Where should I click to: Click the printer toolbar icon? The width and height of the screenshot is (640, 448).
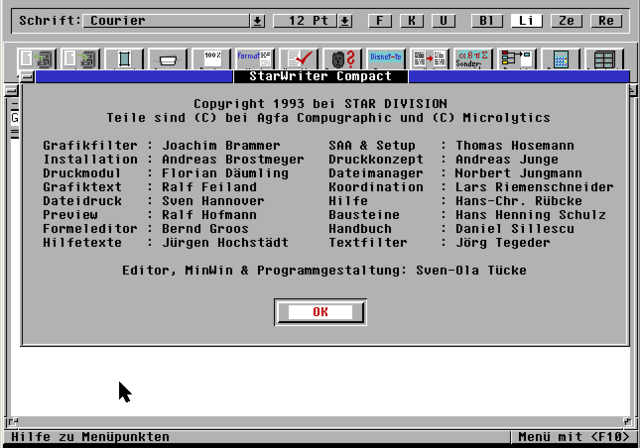pos(168,59)
